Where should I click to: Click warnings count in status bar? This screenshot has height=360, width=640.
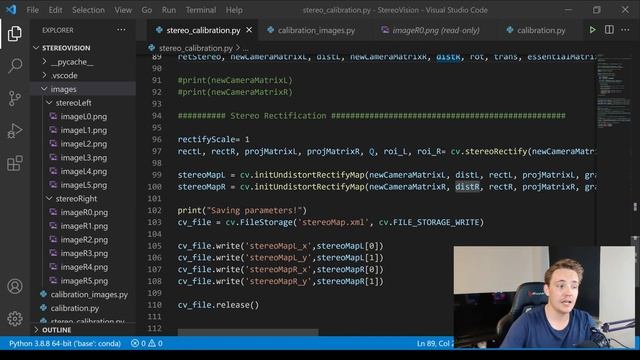coord(156,344)
